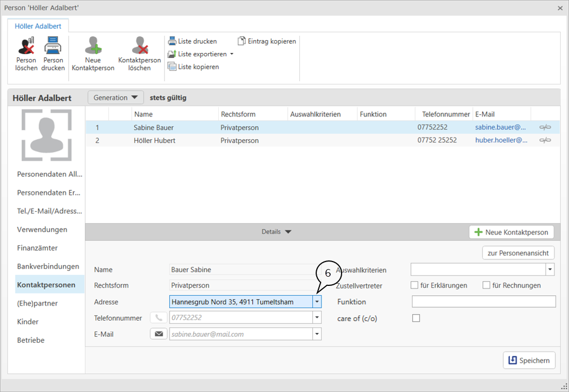Click Eintrag kopieren in the toolbar
569x392 pixels.
(x=267, y=41)
